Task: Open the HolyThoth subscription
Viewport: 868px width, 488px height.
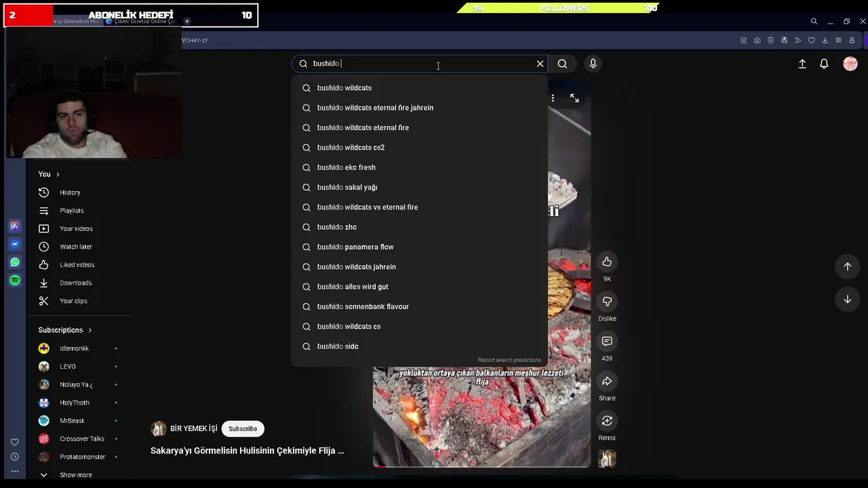Action: coord(75,403)
